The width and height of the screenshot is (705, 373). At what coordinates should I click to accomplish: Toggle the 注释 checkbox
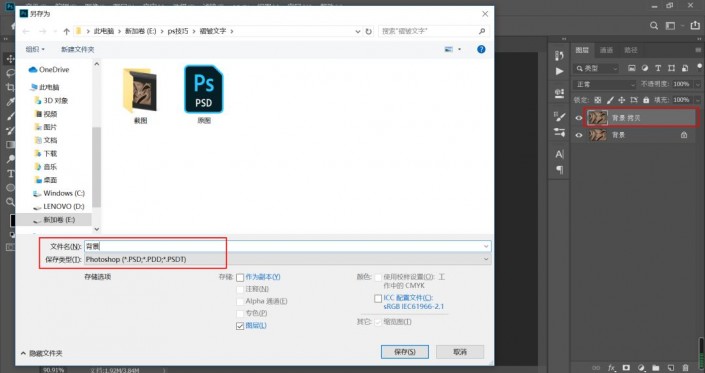pyautogui.click(x=240, y=289)
